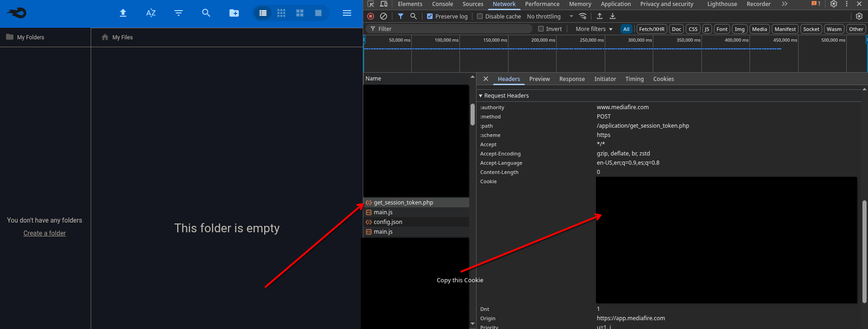Expand the More filters dropdown
Image resolution: width=868 pixels, height=329 pixels.
click(594, 29)
